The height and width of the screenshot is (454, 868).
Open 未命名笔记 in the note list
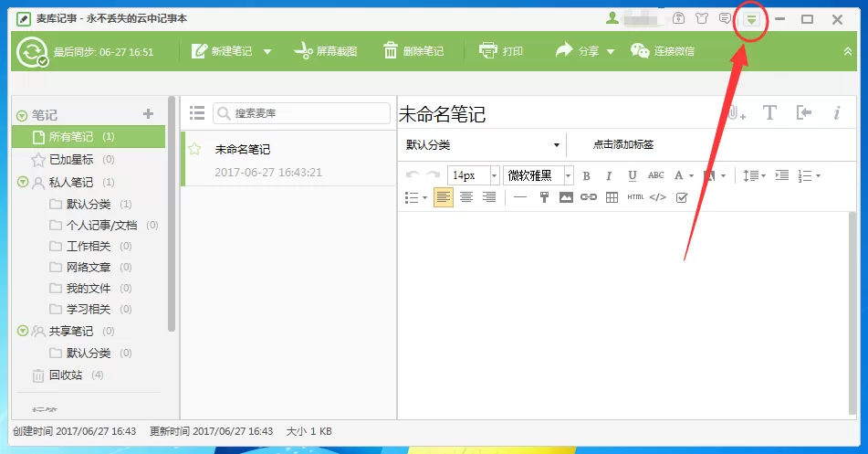tap(289, 160)
